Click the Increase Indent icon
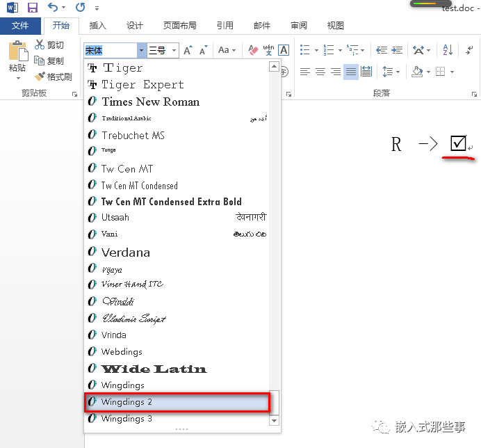The image size is (481, 448). pos(398,50)
